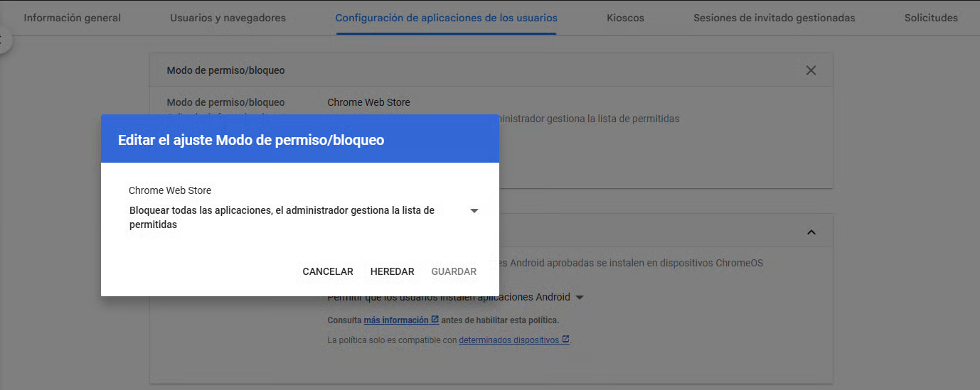Click external-link icon beside determinados dispositivos

(x=565, y=340)
